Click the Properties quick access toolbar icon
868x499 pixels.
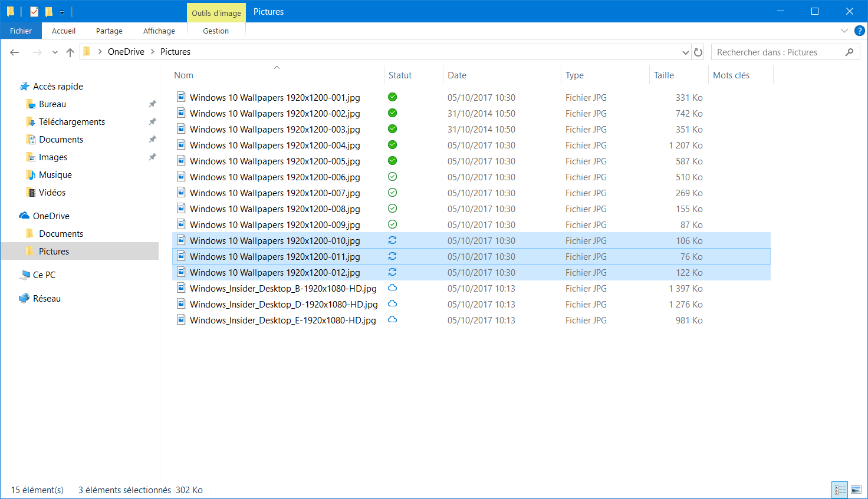[34, 12]
